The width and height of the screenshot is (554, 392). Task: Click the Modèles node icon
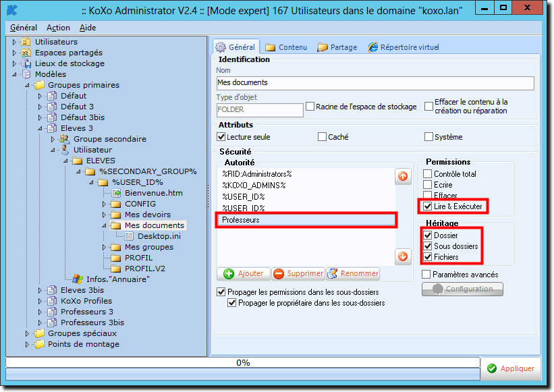(26, 74)
